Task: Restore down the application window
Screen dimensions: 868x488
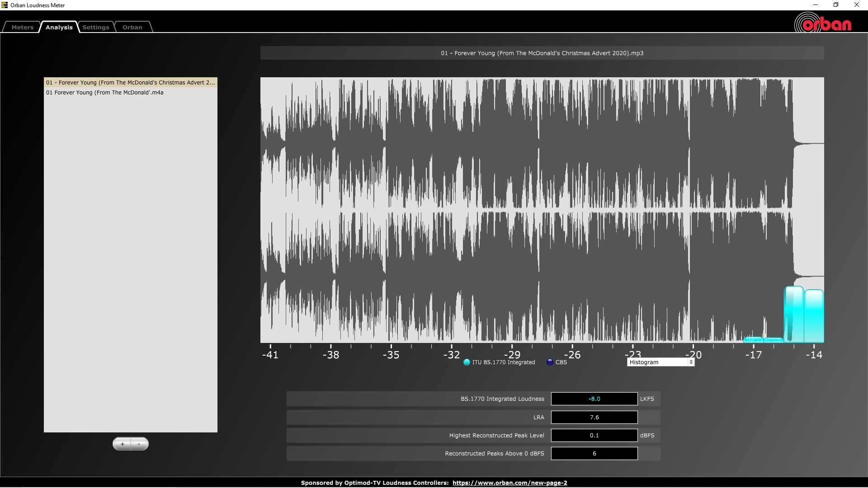Action: (x=836, y=5)
